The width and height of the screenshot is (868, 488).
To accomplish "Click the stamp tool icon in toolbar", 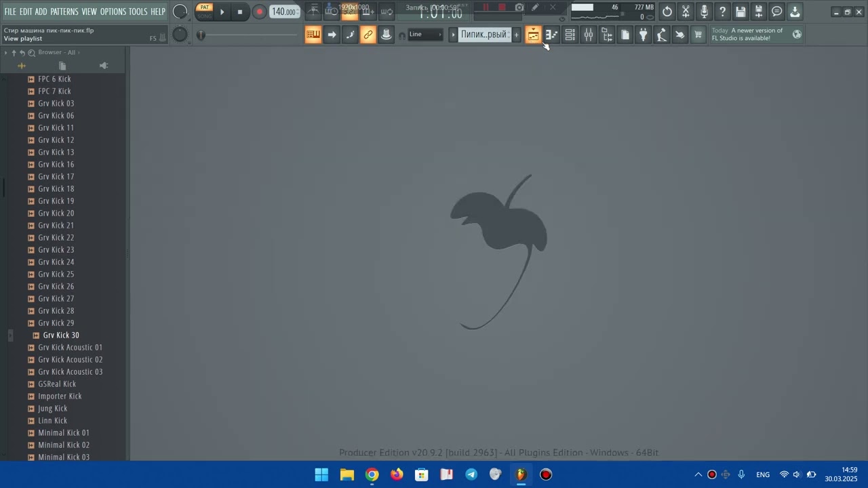I will click(x=386, y=35).
